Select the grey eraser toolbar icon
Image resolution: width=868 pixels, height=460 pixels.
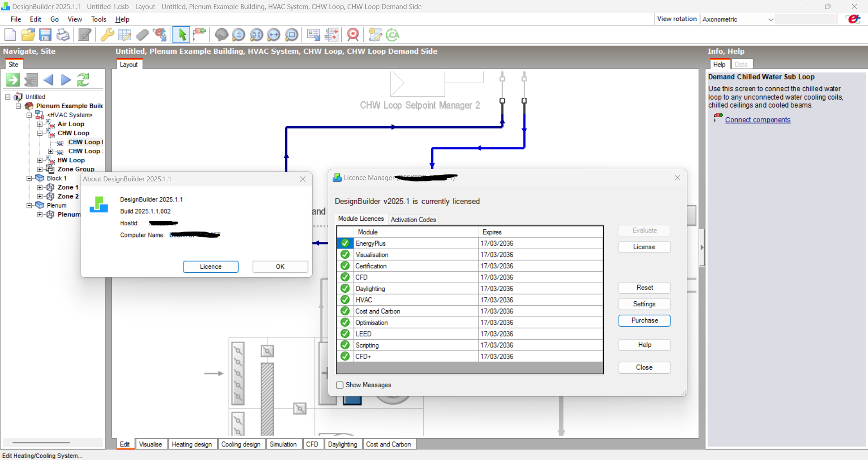[x=142, y=35]
